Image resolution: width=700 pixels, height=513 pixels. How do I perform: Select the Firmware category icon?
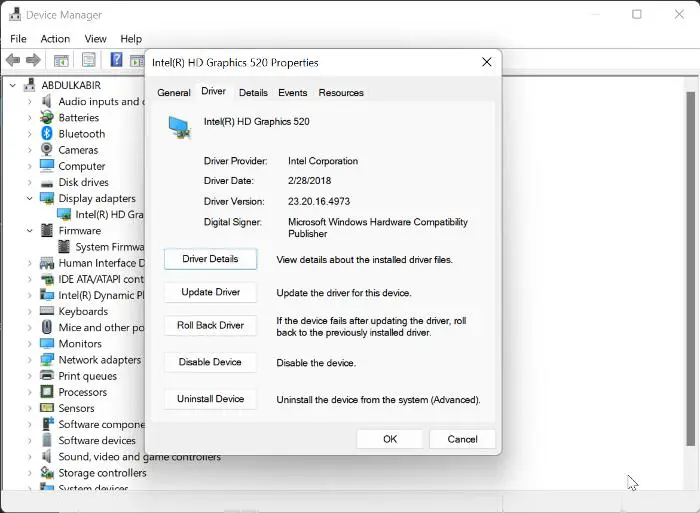pos(46,230)
